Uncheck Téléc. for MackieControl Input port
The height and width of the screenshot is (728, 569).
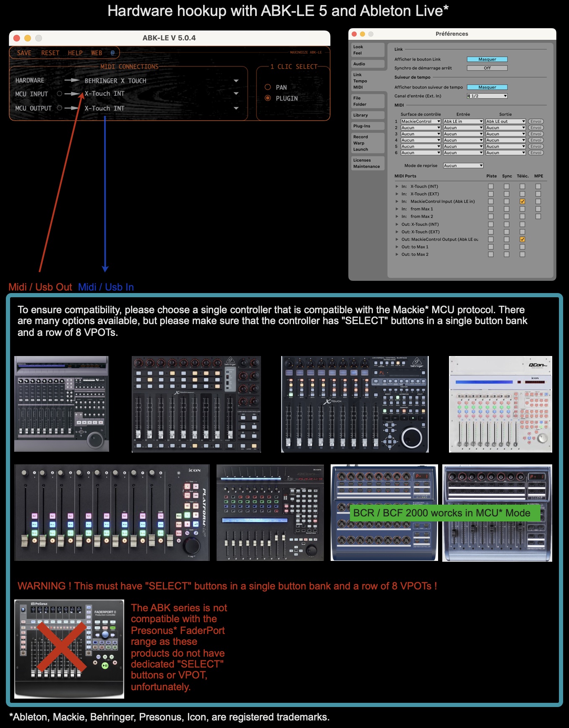(x=522, y=202)
